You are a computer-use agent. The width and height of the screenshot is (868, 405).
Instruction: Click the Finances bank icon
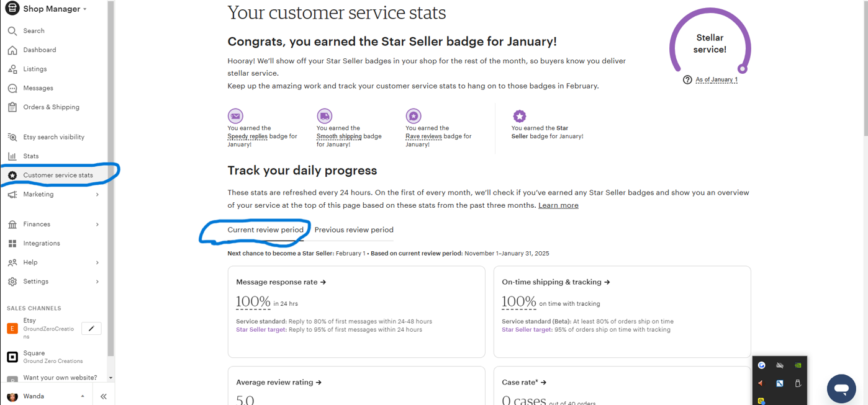[x=12, y=225]
